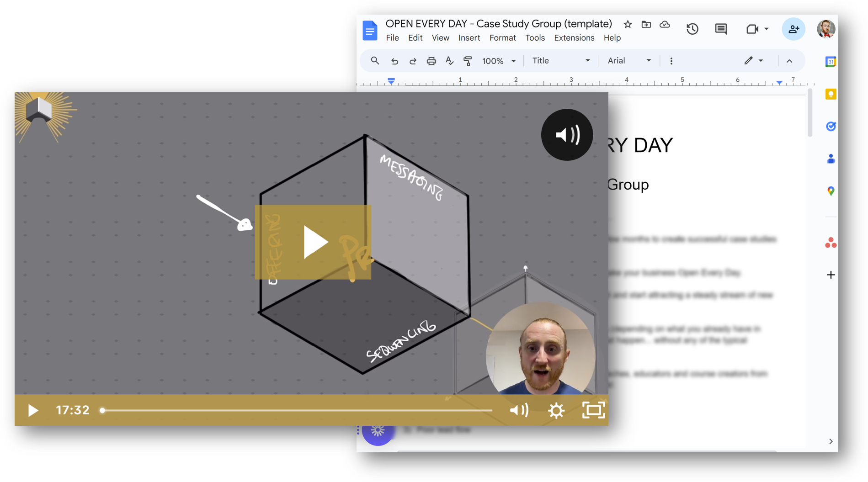Open version history clock icon
Viewport: 868px width, 482px height.
[692, 29]
